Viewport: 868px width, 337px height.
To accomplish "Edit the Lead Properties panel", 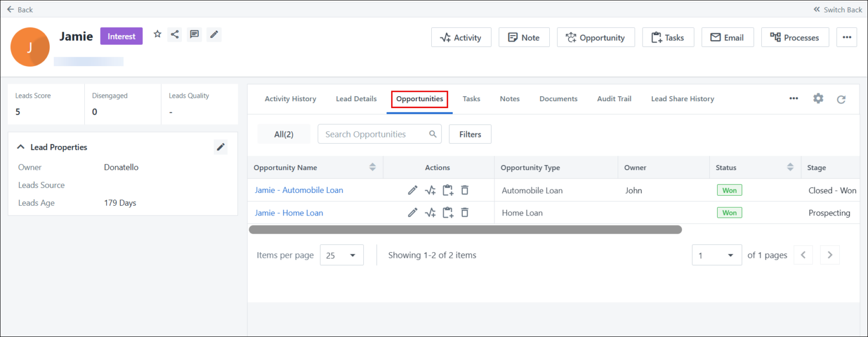I will click(220, 146).
